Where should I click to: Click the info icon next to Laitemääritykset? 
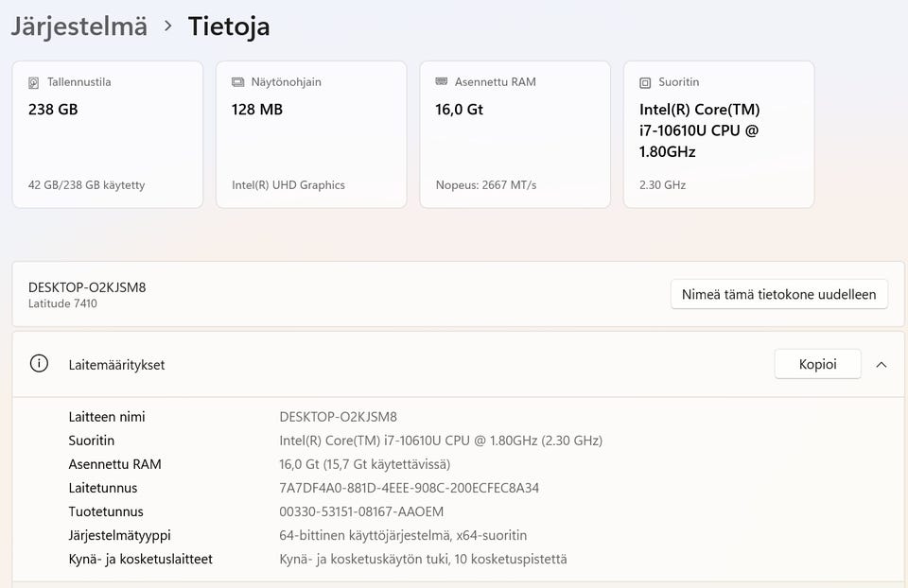[39, 364]
